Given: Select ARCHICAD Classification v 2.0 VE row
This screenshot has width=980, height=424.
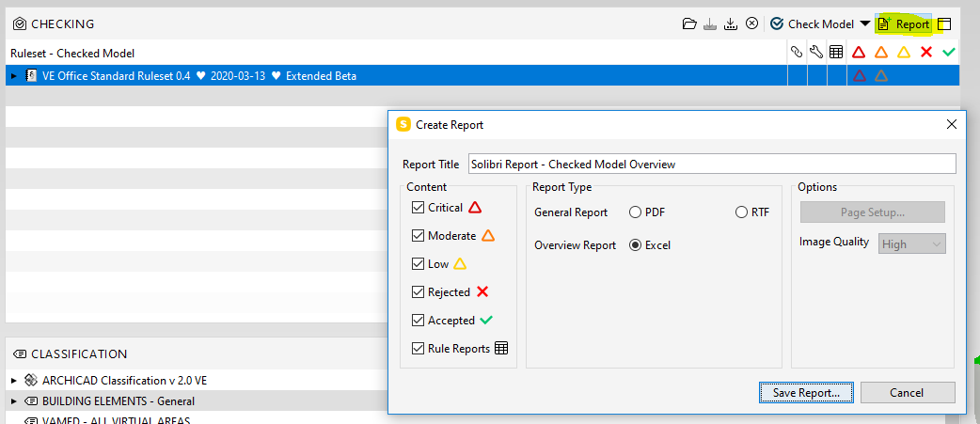Looking at the screenshot, I should click(x=197, y=381).
